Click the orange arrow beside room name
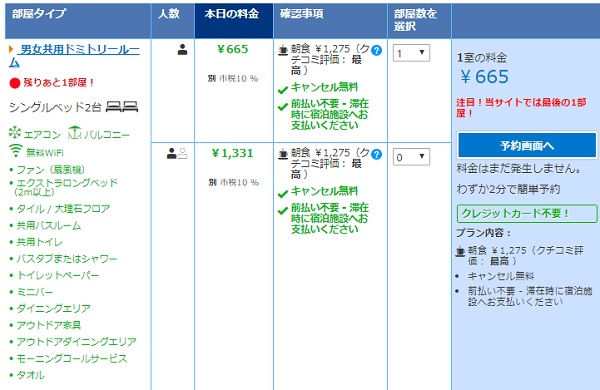The image size is (600, 390). point(11,49)
